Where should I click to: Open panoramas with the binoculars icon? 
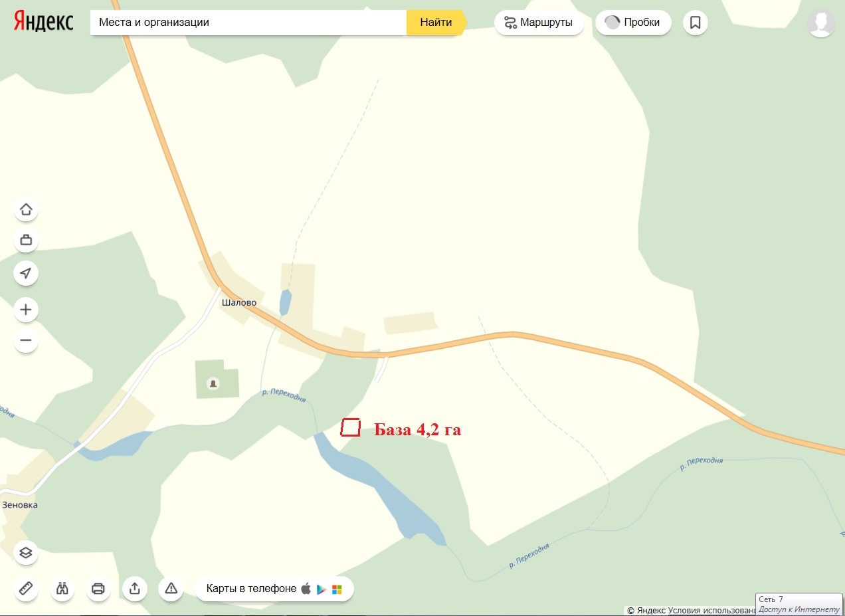pos(62,589)
